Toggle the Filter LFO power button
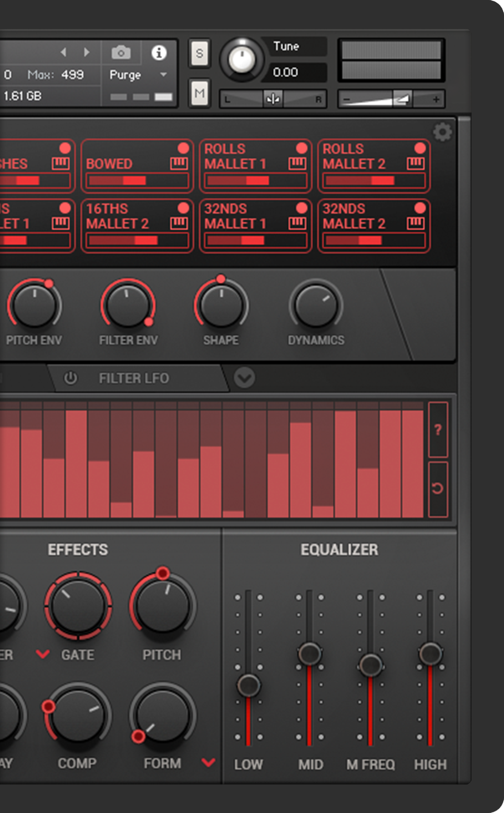 (71, 378)
